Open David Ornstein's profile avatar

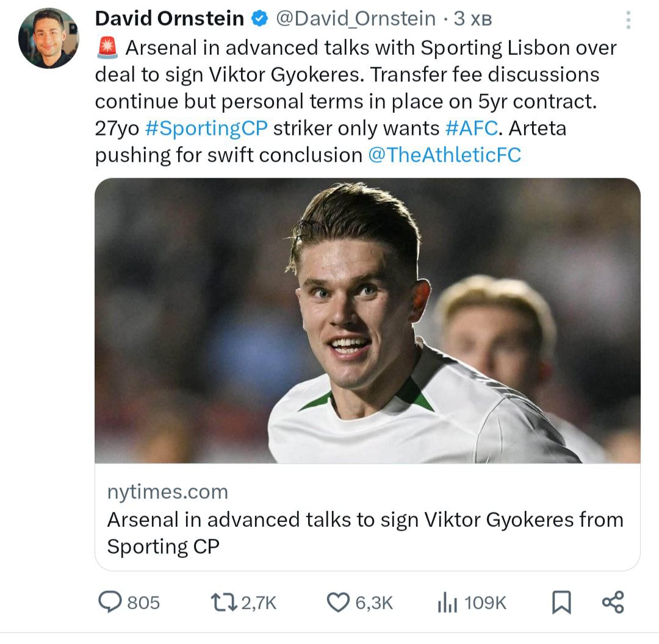(48, 38)
